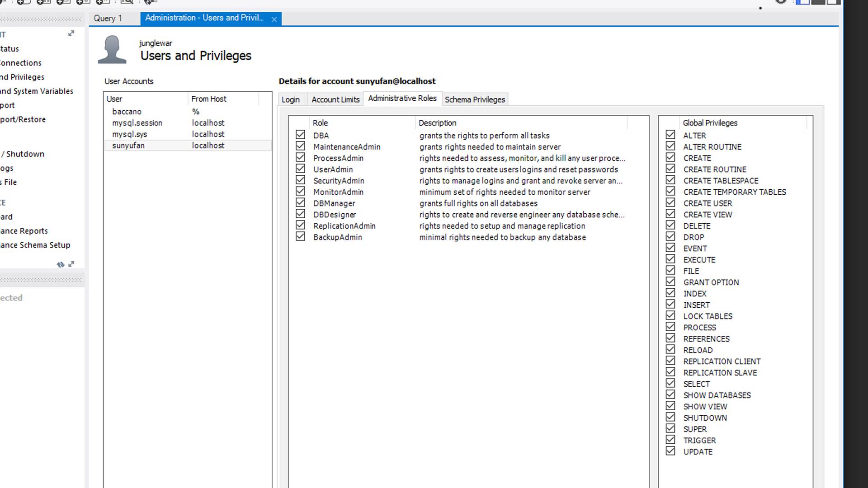The height and width of the screenshot is (488, 868).
Task: Toggle the SHOW DATABASES privilege checkbox
Action: 670,394
